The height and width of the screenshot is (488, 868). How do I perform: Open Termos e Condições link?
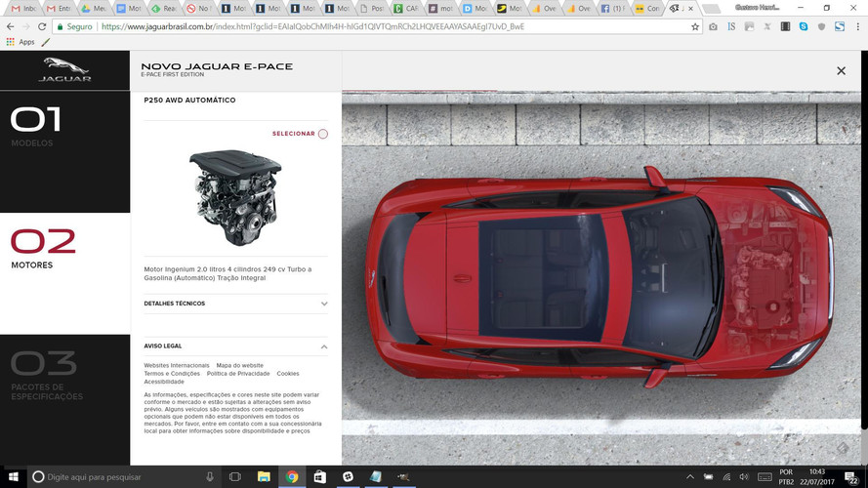tap(172, 374)
